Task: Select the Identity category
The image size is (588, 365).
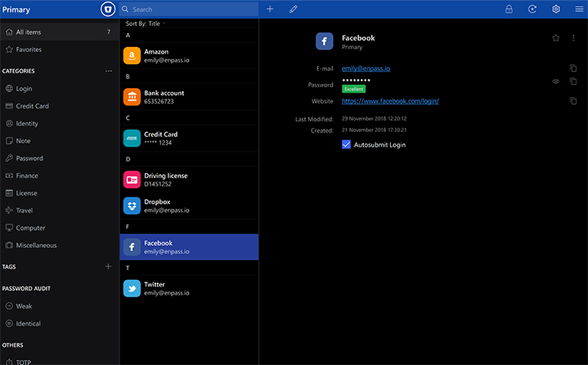Action: [x=60, y=123]
